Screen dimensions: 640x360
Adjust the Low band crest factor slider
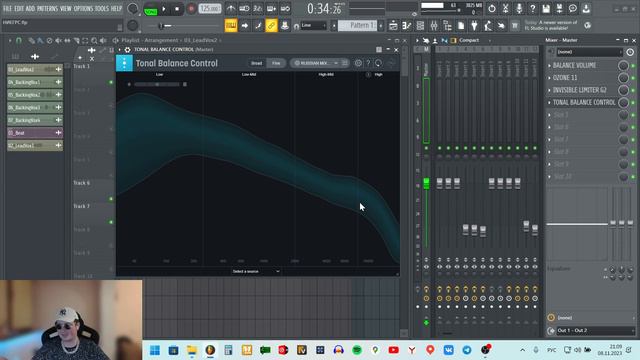(157, 84)
